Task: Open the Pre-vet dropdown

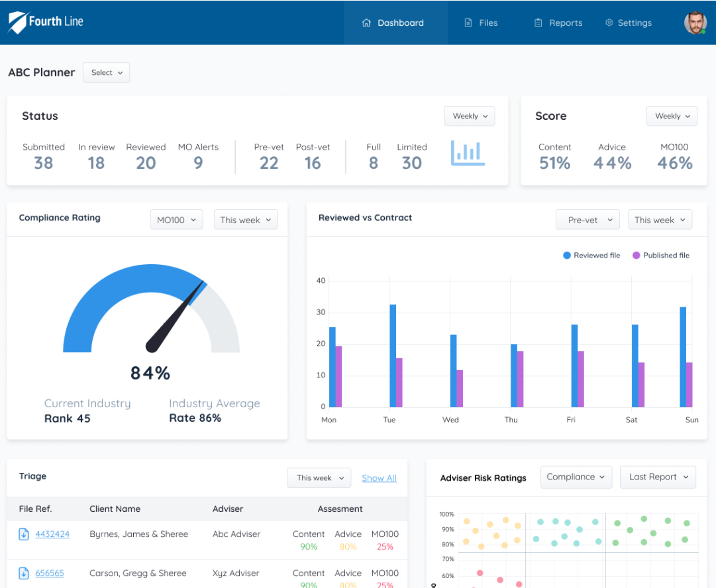Action: 588,220
